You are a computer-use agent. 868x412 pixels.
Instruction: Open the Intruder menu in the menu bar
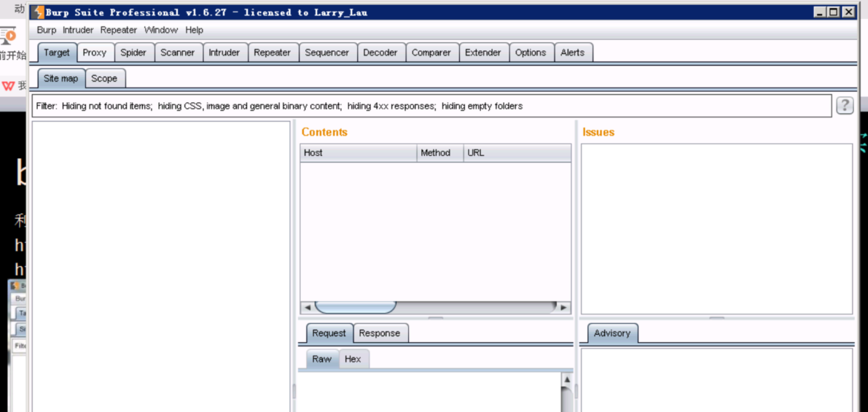pyautogui.click(x=78, y=30)
